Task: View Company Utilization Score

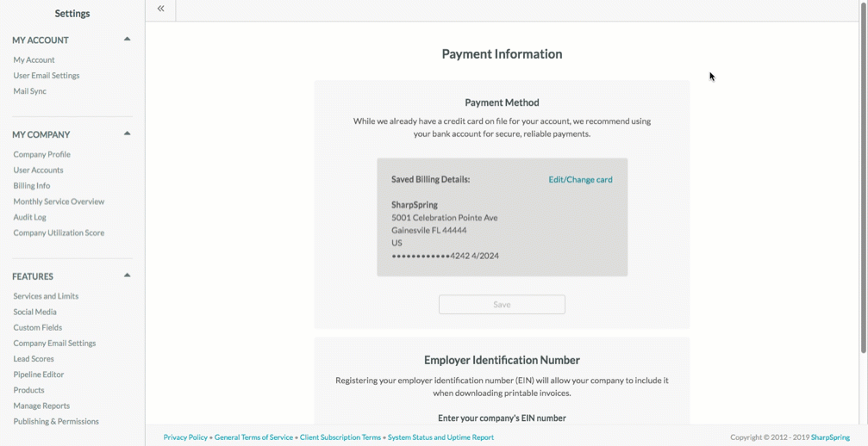Action: point(59,233)
